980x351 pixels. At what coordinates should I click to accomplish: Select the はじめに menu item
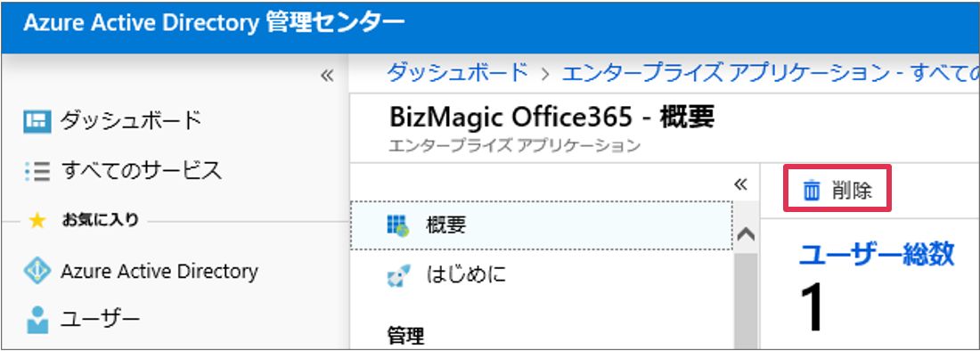pos(542,274)
